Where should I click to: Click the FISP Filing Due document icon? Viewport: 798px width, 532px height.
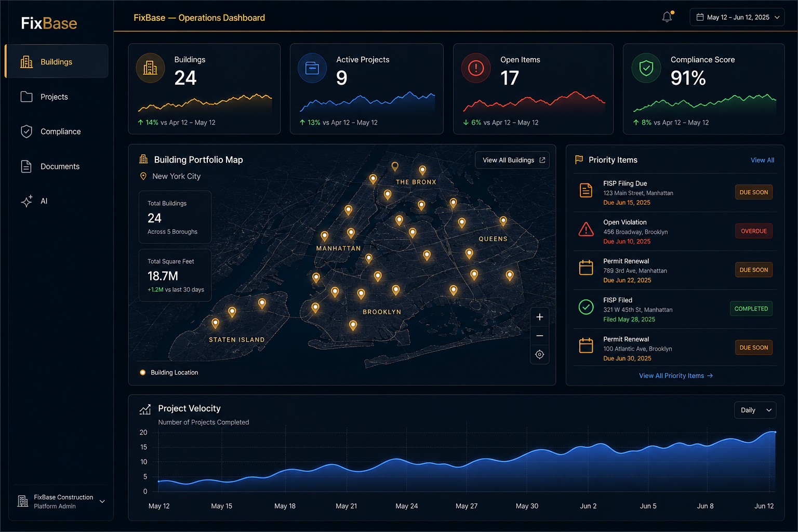click(x=586, y=190)
